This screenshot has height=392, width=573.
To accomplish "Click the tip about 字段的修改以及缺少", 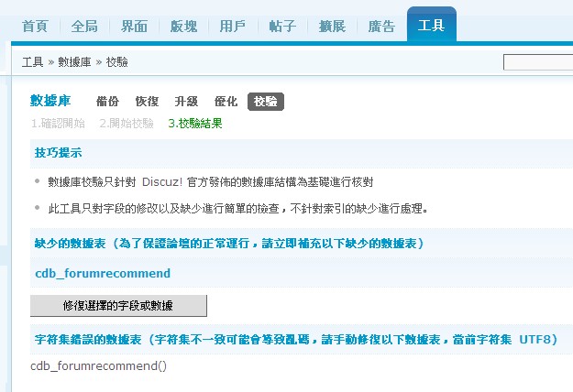I will 237,209.
